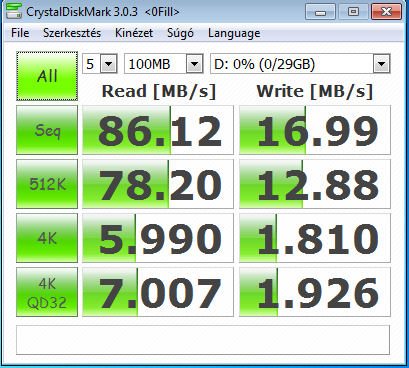Click the CrystalDiskMark title bar icon
The height and width of the screenshot is (368, 409).
[x=14, y=11]
